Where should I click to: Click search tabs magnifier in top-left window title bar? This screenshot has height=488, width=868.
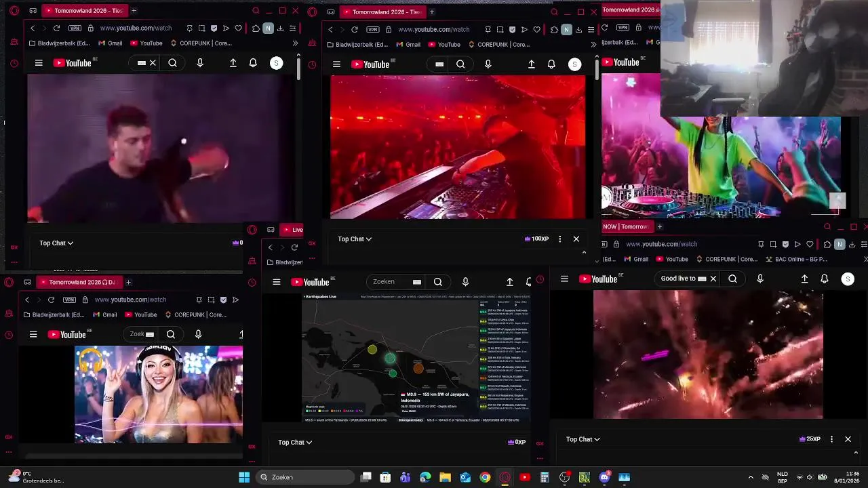click(x=256, y=11)
